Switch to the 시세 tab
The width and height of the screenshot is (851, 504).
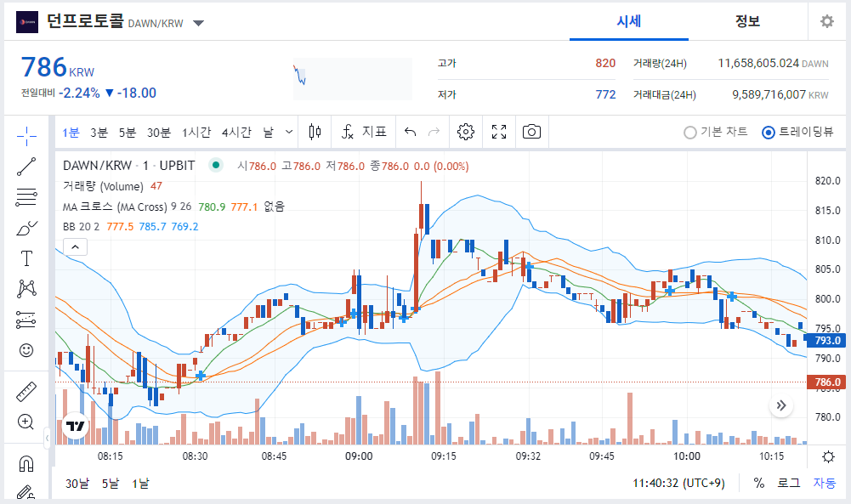(629, 22)
